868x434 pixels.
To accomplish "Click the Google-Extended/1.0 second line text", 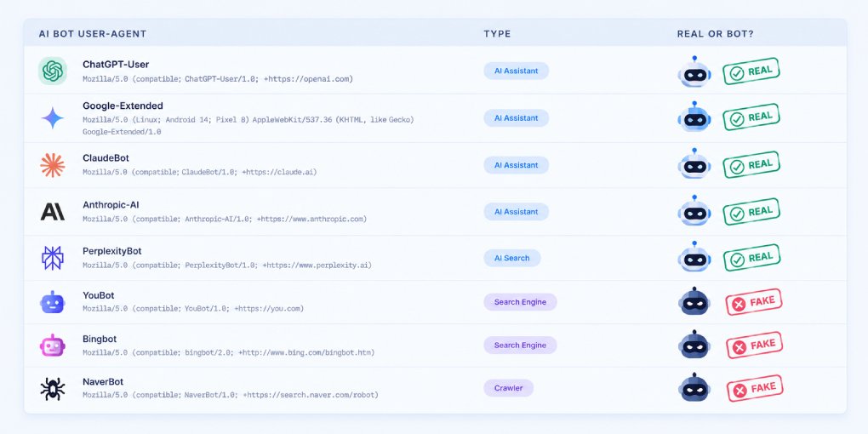I will pos(122,132).
